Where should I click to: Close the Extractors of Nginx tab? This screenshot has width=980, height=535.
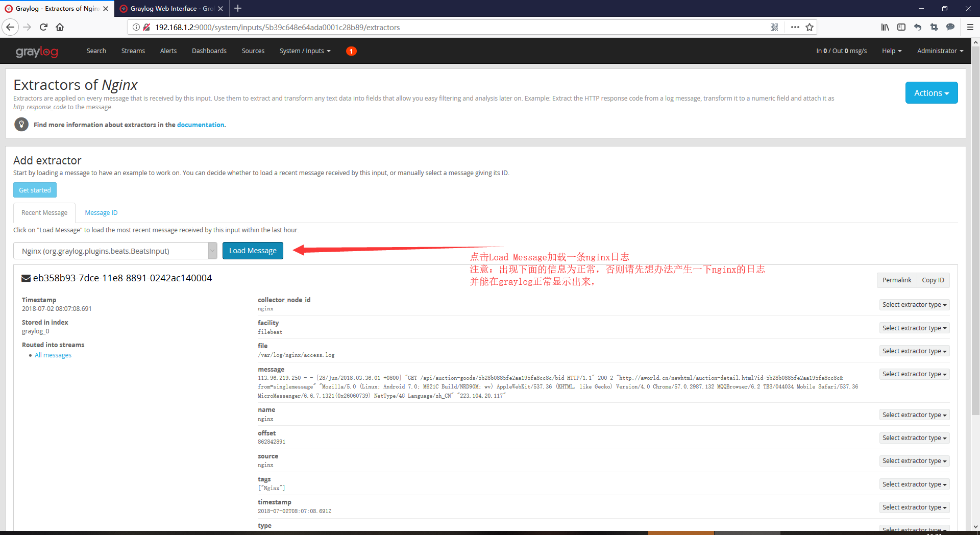click(x=106, y=9)
